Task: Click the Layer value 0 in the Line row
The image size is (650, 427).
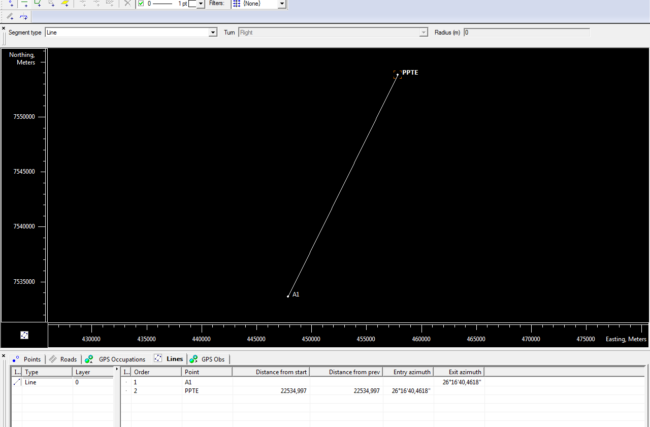Action: (x=77, y=382)
